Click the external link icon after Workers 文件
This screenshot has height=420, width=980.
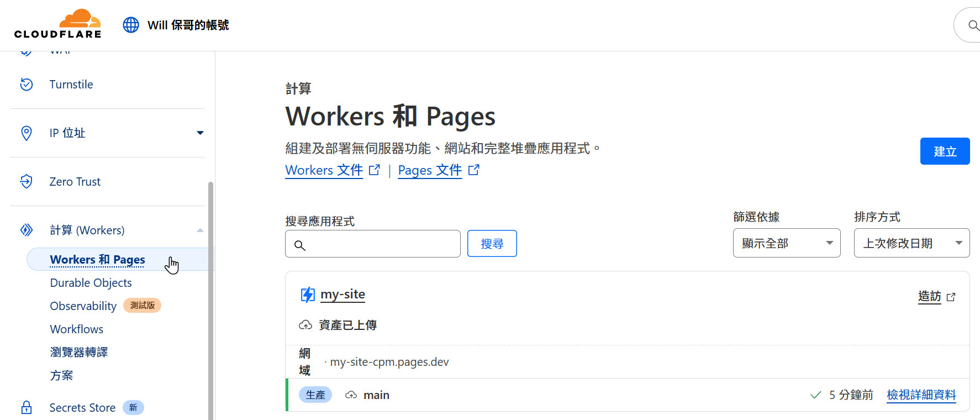pyautogui.click(x=375, y=170)
